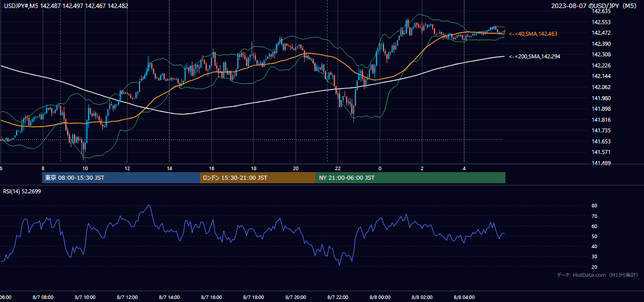Click the 8/7 20:00 time axis label
This screenshot has height=302, width=644.
pos(296,297)
